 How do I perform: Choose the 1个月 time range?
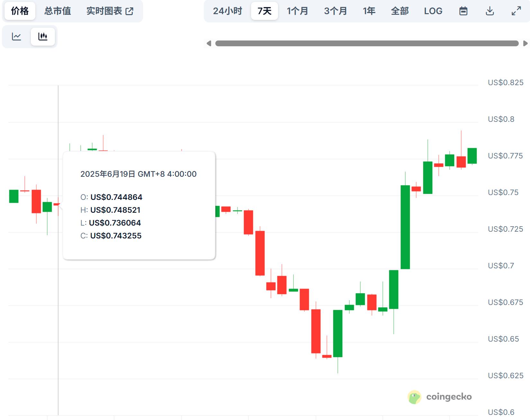pos(298,11)
